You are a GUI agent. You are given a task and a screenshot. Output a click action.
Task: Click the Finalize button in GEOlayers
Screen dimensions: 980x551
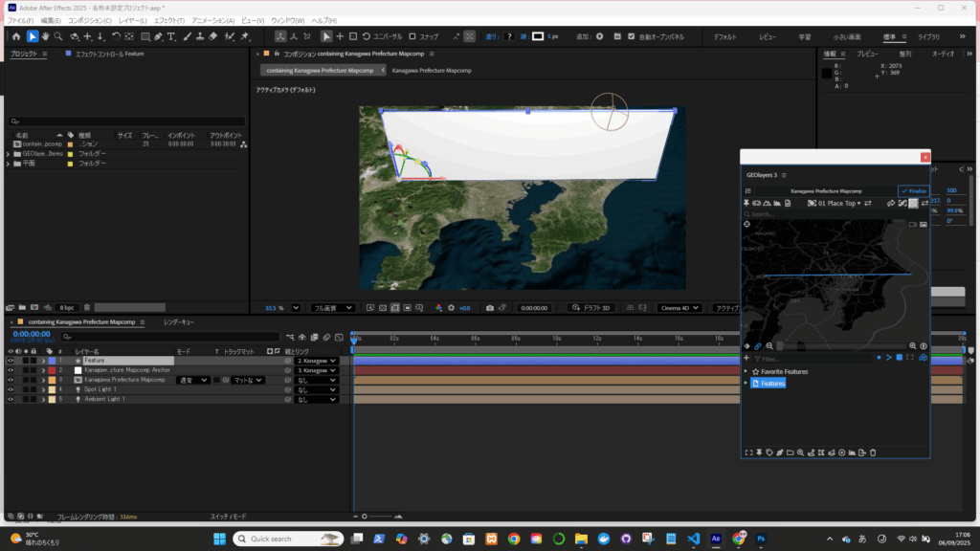pyautogui.click(x=914, y=190)
